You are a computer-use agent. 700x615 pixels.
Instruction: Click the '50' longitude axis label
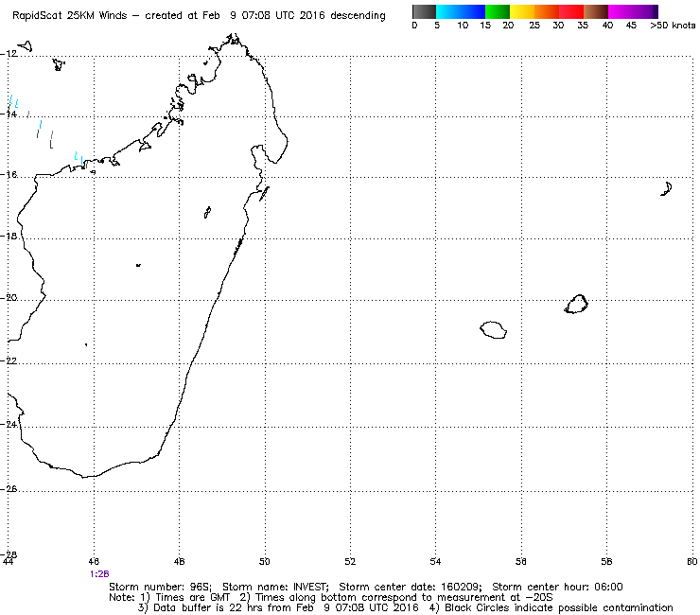[x=265, y=561]
